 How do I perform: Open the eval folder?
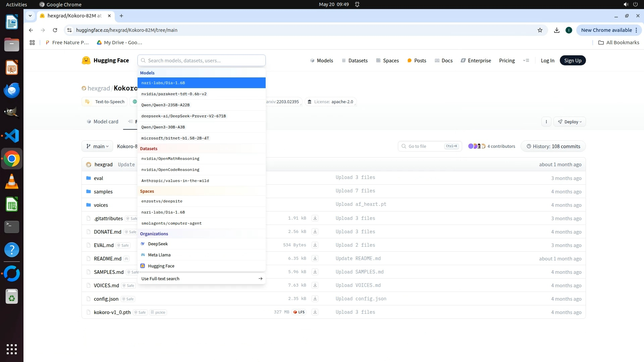(98, 178)
